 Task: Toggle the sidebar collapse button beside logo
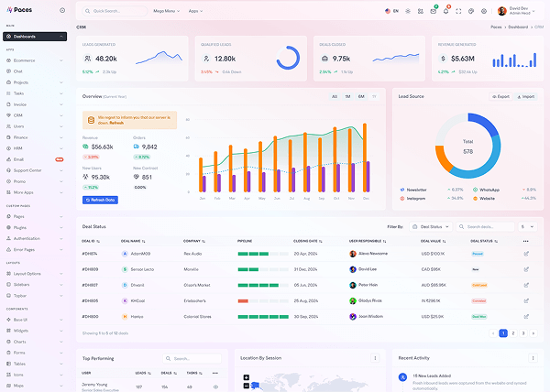pos(61,10)
